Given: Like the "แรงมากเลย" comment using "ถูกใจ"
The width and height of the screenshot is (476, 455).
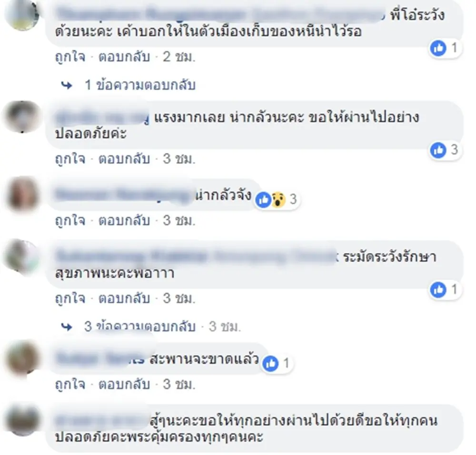Looking at the screenshot, I should pyautogui.click(x=70, y=159).
